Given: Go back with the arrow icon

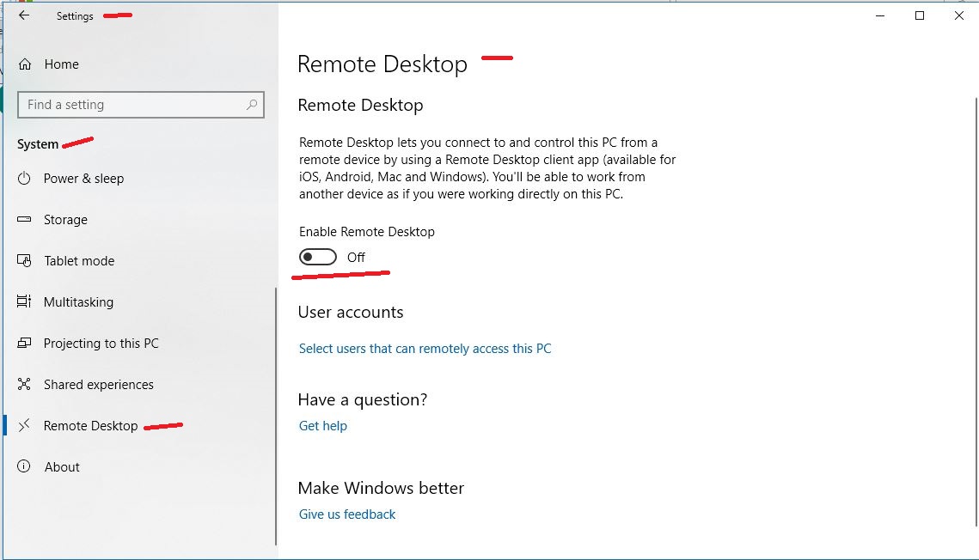Looking at the screenshot, I should (x=24, y=15).
